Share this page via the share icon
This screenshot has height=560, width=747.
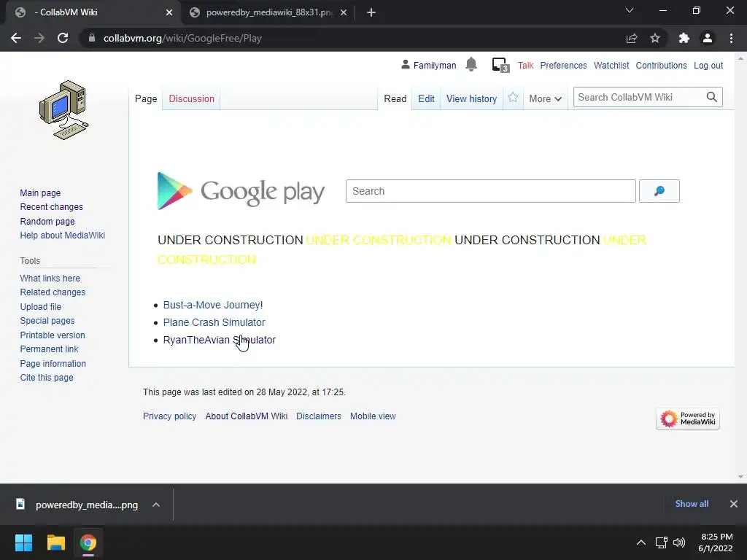pyautogui.click(x=632, y=38)
